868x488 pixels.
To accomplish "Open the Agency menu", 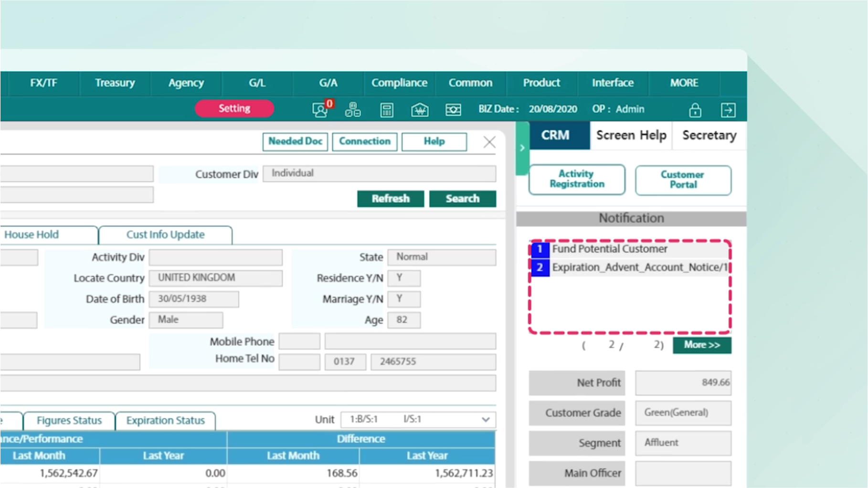I will pos(186,83).
